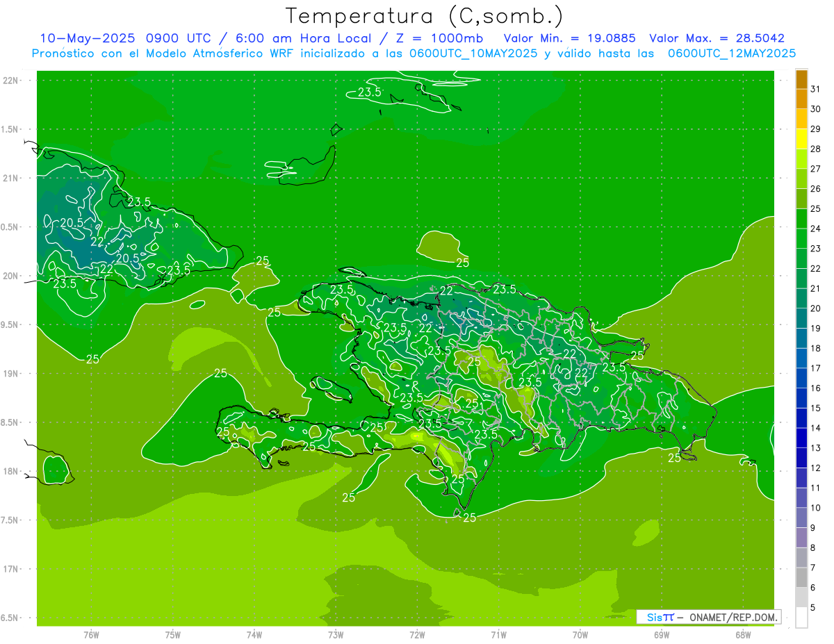Click the "0600UTC_10MAY2025" initialization time

click(x=473, y=53)
